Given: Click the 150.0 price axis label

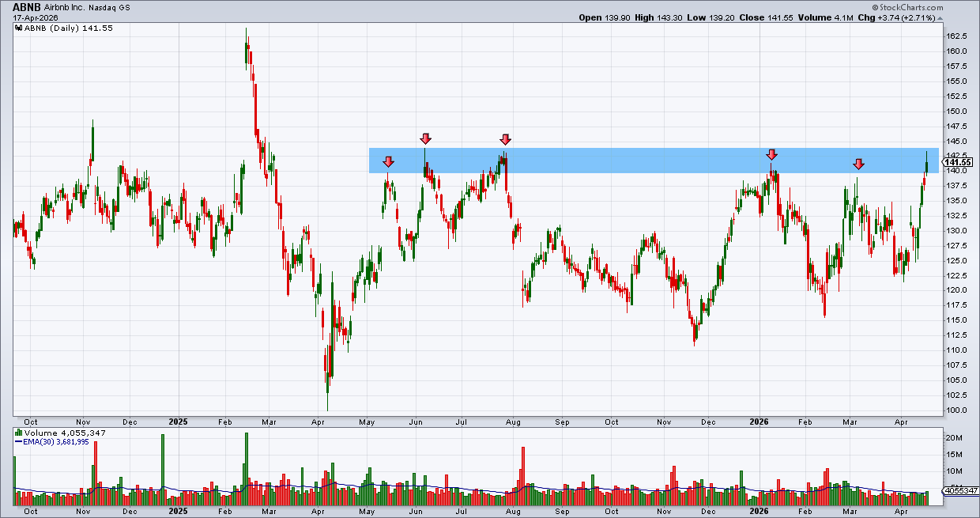Looking at the screenshot, I should pos(956,112).
